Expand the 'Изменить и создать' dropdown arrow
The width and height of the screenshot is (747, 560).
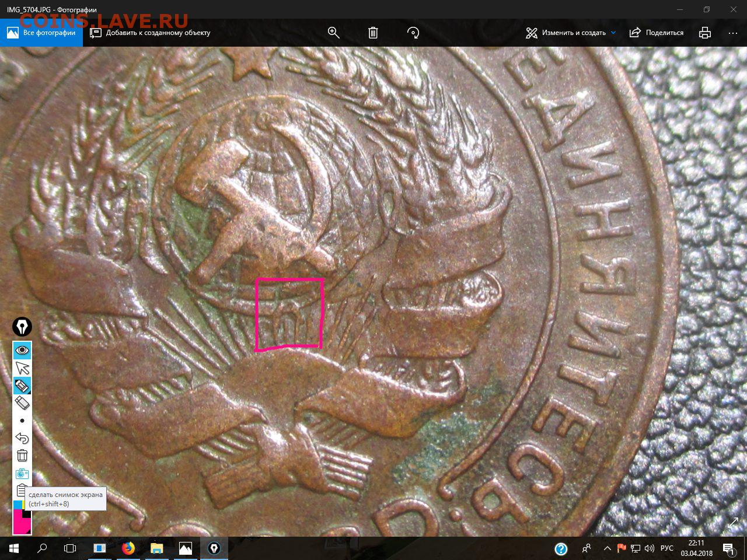click(613, 33)
